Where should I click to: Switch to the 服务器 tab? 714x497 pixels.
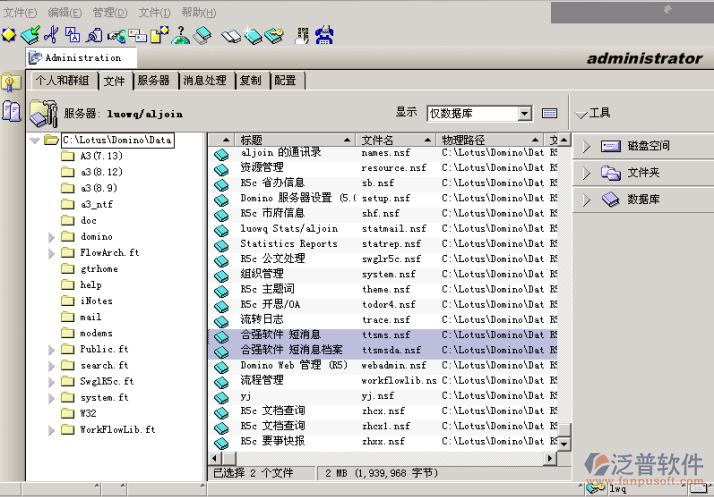[x=154, y=81]
